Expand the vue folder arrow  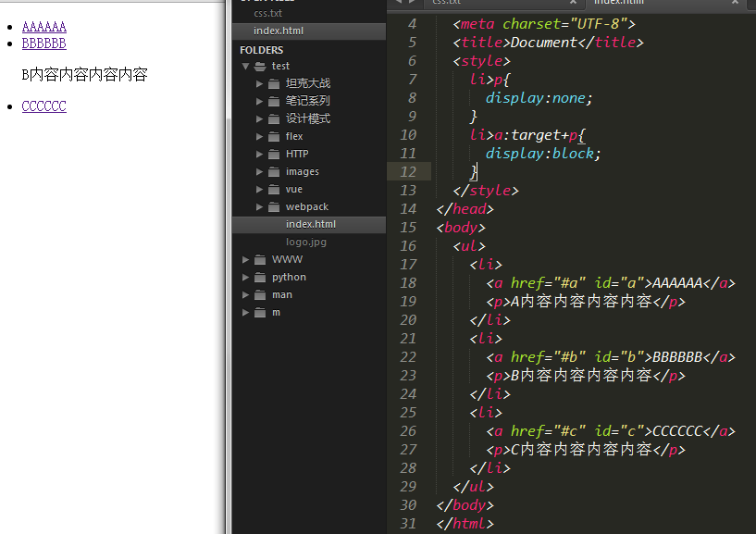coord(259,190)
